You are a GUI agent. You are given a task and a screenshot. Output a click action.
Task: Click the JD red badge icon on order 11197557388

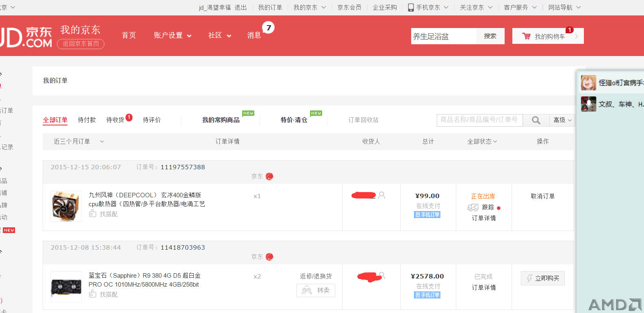[x=269, y=176]
